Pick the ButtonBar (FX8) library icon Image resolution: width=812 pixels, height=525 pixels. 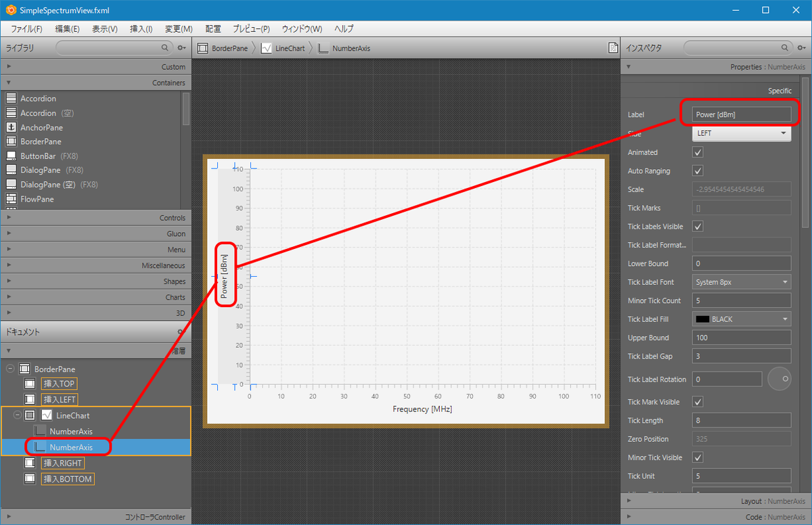pos(11,156)
